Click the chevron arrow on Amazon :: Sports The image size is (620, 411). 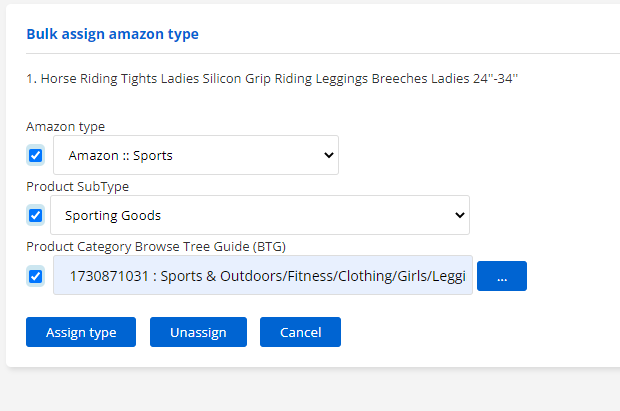pyautogui.click(x=329, y=155)
